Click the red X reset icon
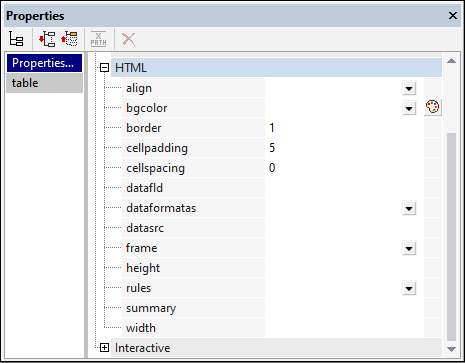The height and width of the screenshot is (363, 465). (128, 39)
